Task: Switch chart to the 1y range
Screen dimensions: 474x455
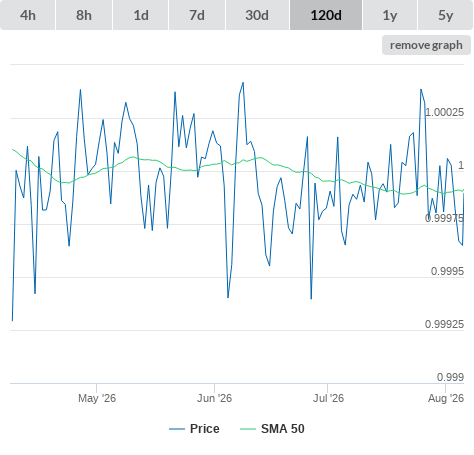Action: 390,15
